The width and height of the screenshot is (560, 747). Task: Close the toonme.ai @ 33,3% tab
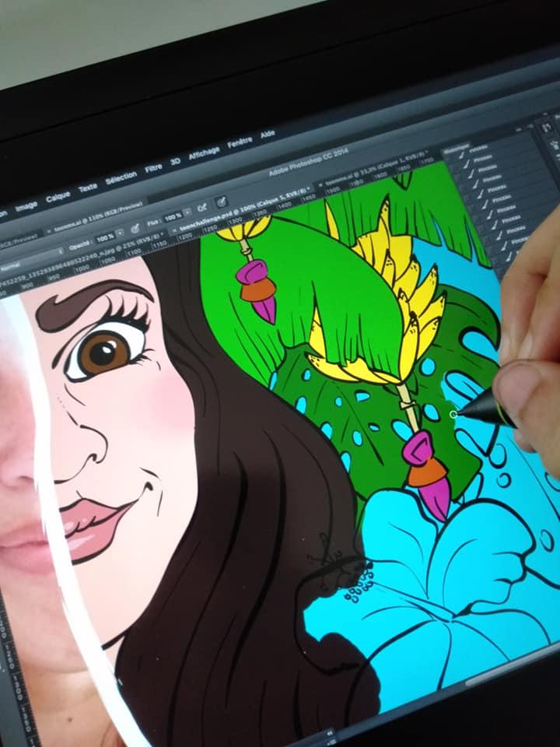pos(320,184)
